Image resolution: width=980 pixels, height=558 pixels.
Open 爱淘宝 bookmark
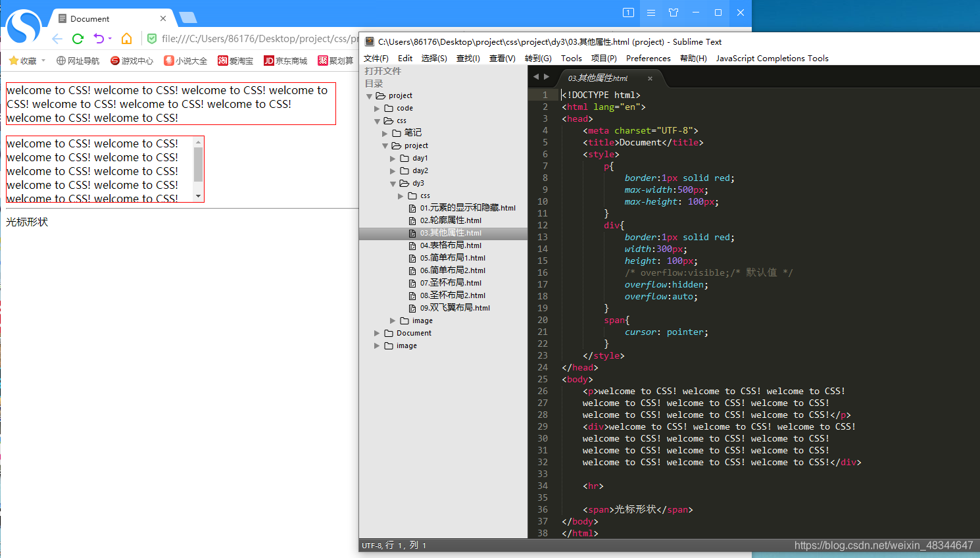pyautogui.click(x=235, y=61)
